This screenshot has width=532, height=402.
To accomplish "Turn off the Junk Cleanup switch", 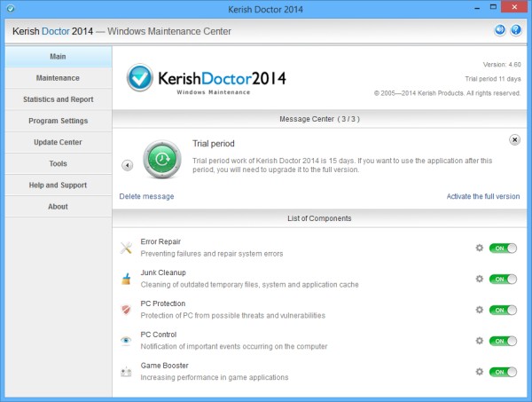I will point(503,279).
